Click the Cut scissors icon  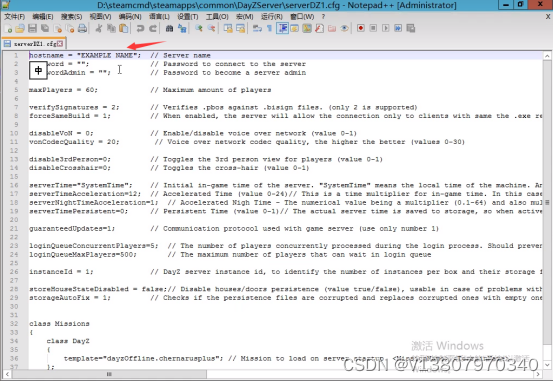click(99, 29)
